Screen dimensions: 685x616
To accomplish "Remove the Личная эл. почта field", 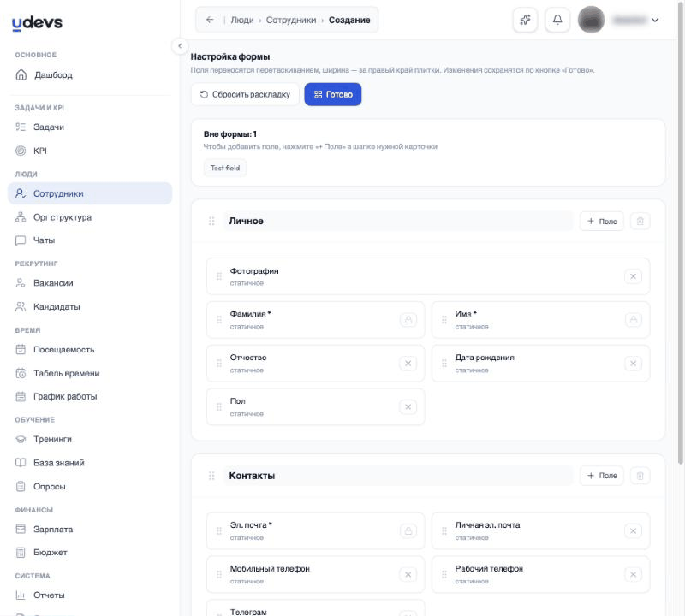I will point(633,530).
